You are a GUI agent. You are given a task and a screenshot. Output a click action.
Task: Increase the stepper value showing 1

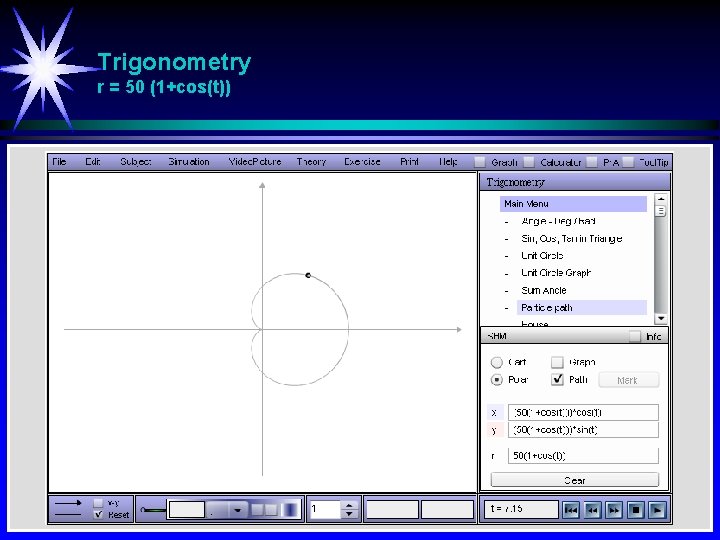pos(349,505)
